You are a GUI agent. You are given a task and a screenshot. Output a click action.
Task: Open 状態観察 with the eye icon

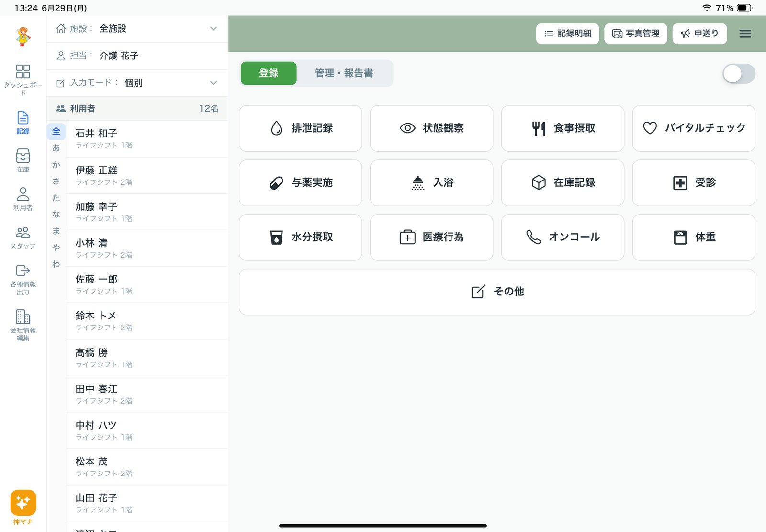pos(431,128)
